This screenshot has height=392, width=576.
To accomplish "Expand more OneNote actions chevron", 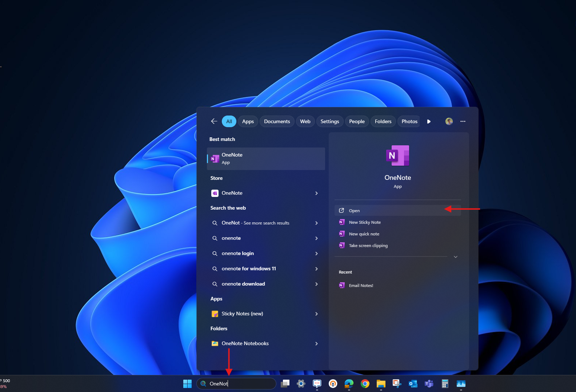I will [455, 257].
